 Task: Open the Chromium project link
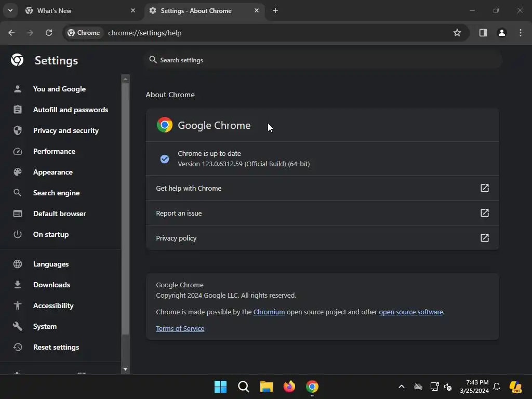(269, 312)
